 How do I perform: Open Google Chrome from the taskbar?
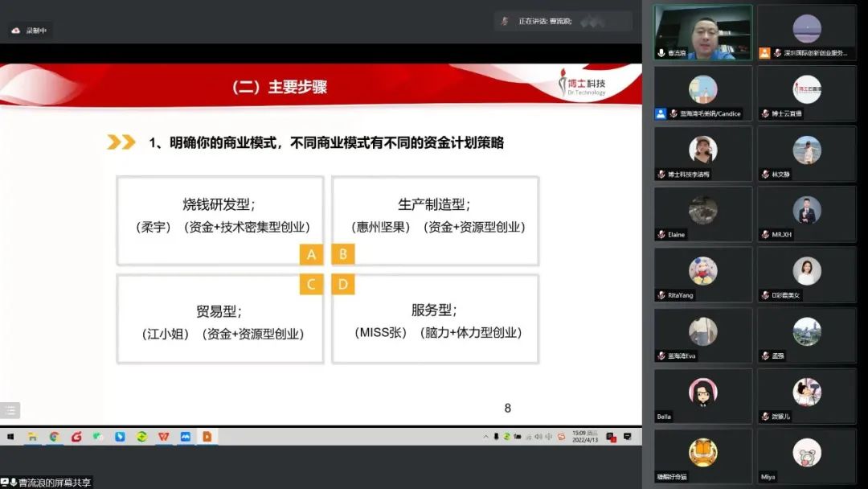[54, 437]
